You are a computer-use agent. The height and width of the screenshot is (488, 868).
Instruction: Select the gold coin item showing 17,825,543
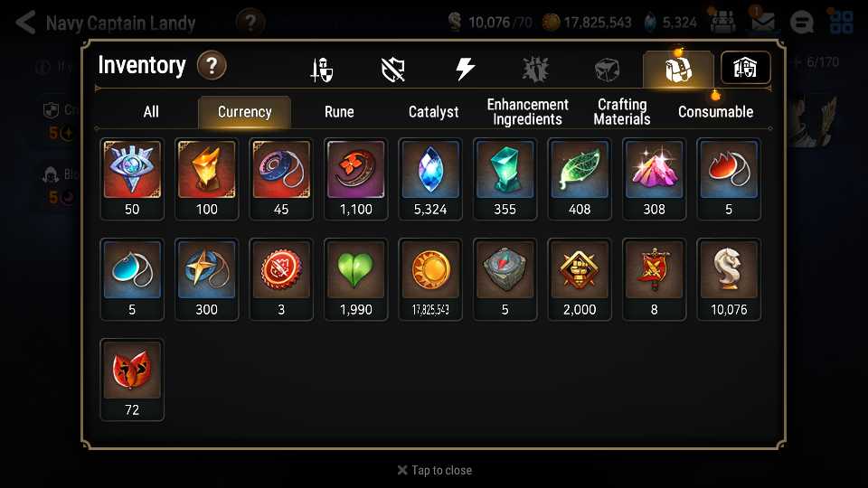pos(430,279)
